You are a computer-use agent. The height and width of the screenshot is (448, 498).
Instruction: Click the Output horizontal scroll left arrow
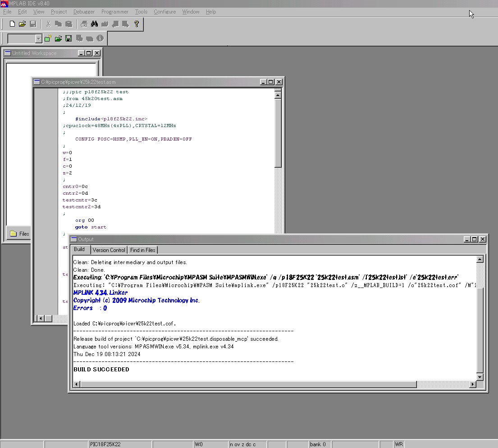[77, 384]
